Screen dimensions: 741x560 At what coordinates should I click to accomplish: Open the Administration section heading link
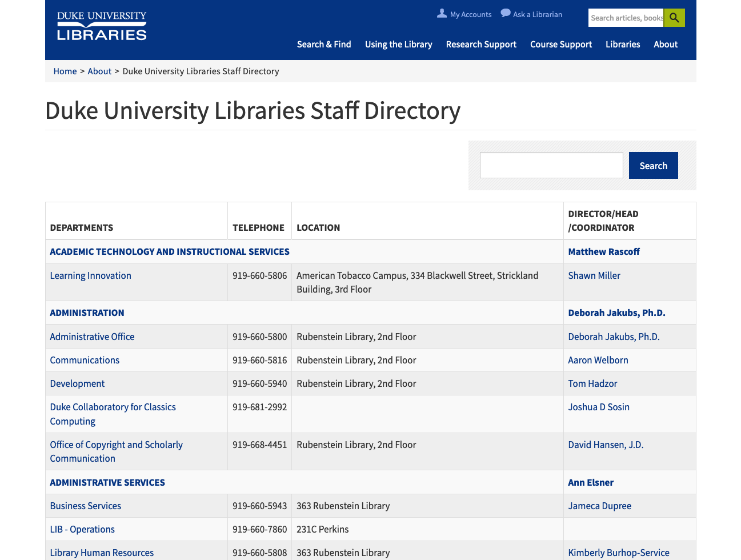click(87, 313)
